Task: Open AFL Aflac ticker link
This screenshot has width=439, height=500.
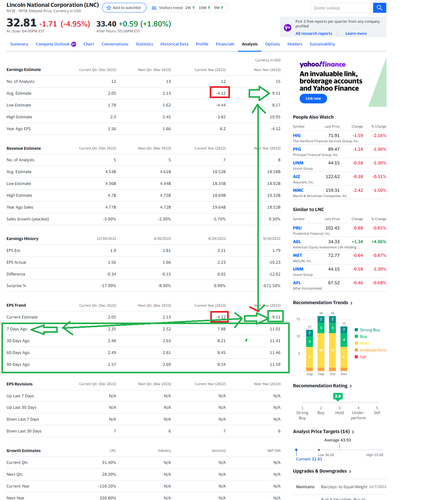Action: click(297, 283)
